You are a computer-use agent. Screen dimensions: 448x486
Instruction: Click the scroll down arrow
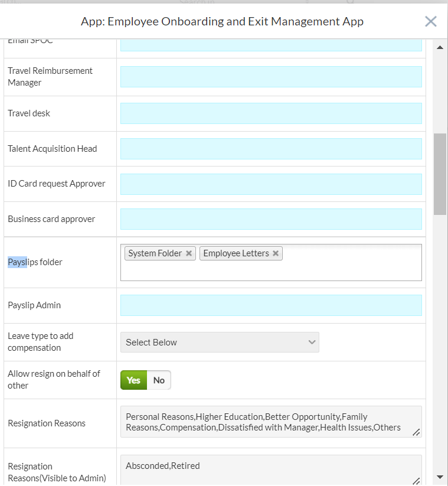pyautogui.click(x=440, y=477)
